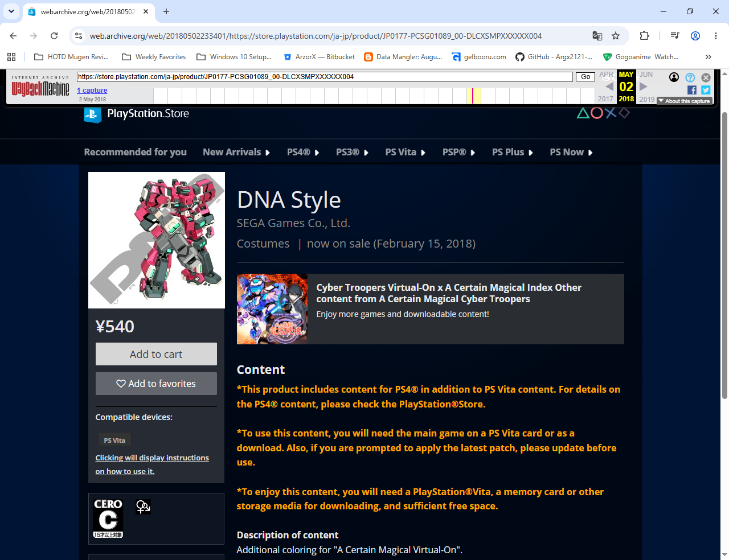
Task: Open GitHub - Argx2121 bookmark
Action: [x=554, y=57]
